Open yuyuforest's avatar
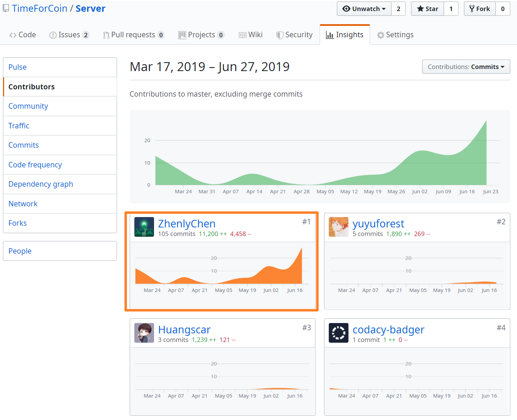Image resolution: width=517 pixels, height=420 pixels. (x=338, y=227)
